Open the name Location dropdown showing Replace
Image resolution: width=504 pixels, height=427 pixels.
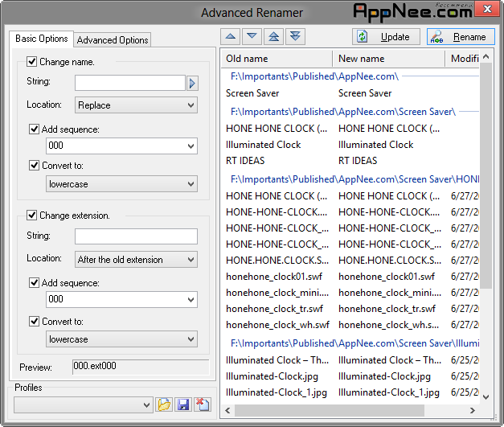(136, 105)
